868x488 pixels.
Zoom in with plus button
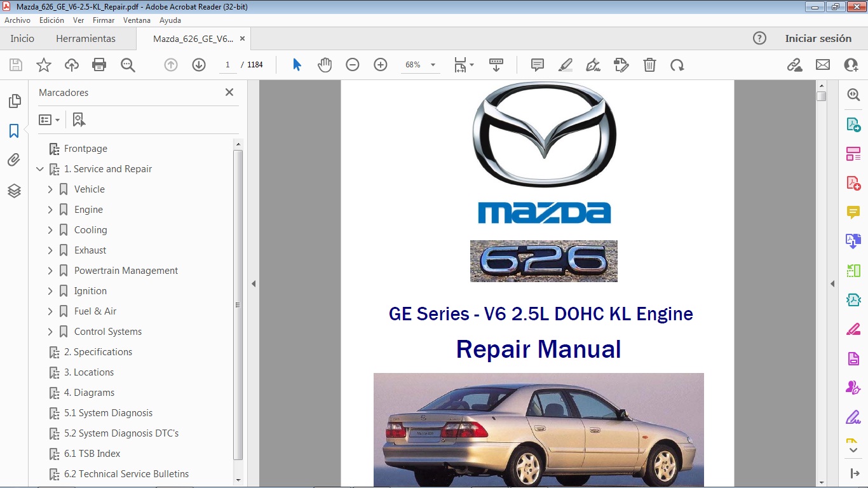381,65
